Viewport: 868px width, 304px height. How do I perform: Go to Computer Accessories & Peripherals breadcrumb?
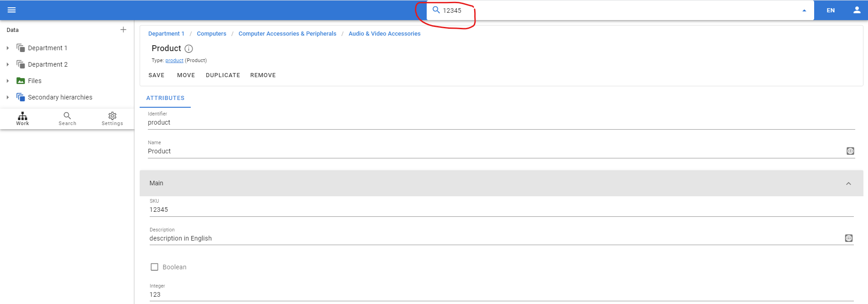[287, 34]
